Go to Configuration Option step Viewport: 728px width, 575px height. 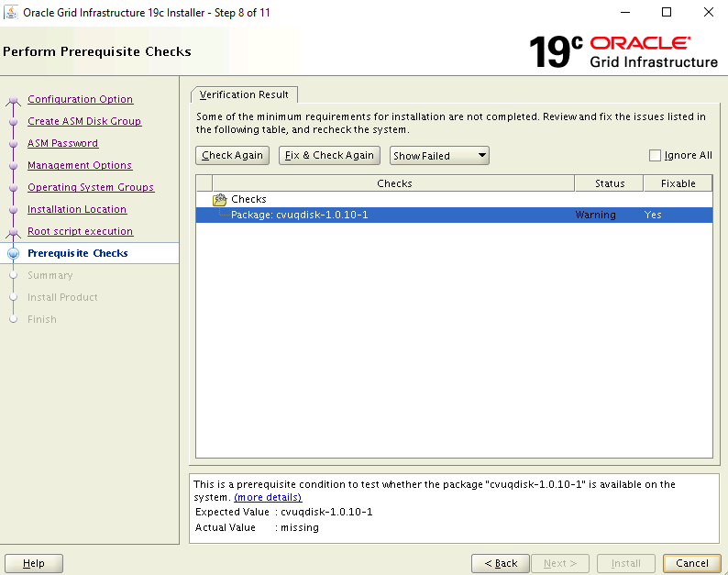pos(80,99)
